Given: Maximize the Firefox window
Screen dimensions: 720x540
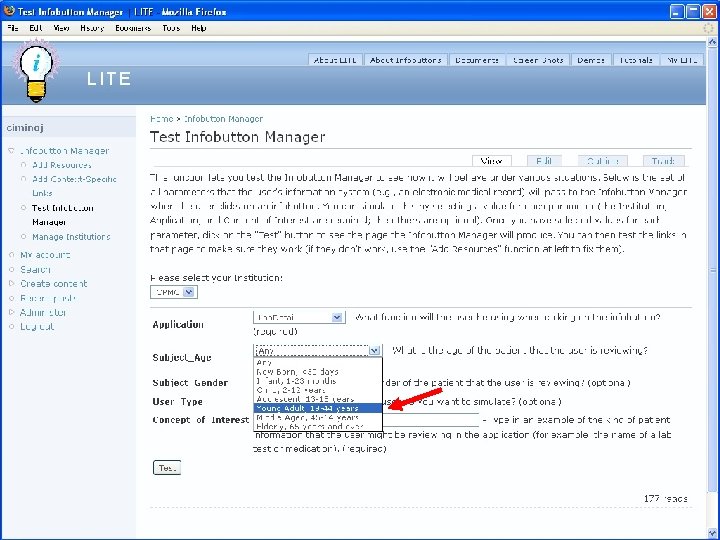Looking at the screenshot, I should (693, 11).
